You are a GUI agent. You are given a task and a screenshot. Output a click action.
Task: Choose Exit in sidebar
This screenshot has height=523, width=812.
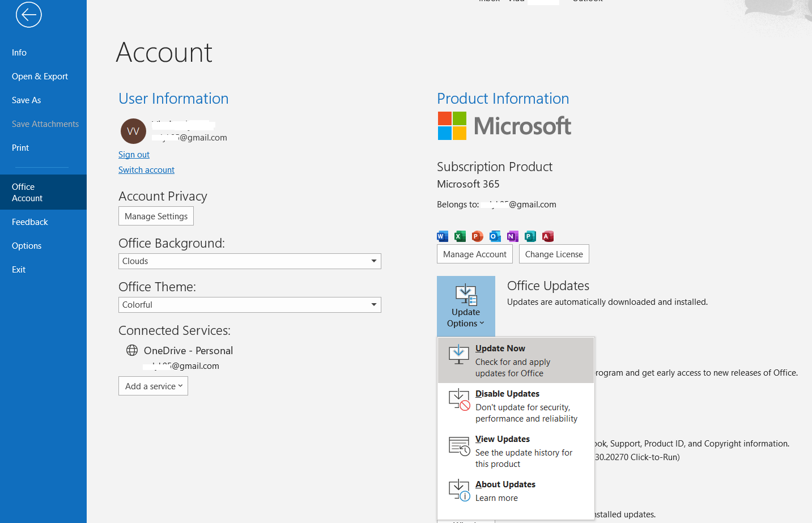click(43, 270)
